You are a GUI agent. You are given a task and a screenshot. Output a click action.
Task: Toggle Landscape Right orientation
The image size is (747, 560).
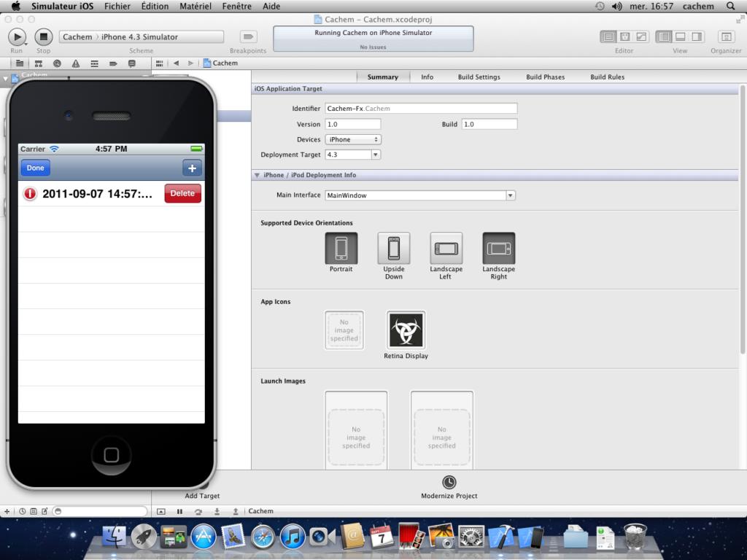pos(499,248)
